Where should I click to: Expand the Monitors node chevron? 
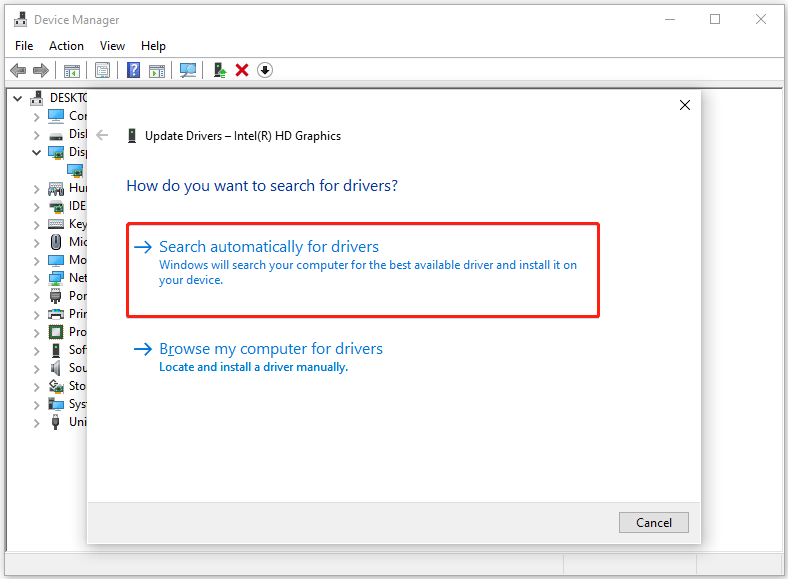[36, 261]
